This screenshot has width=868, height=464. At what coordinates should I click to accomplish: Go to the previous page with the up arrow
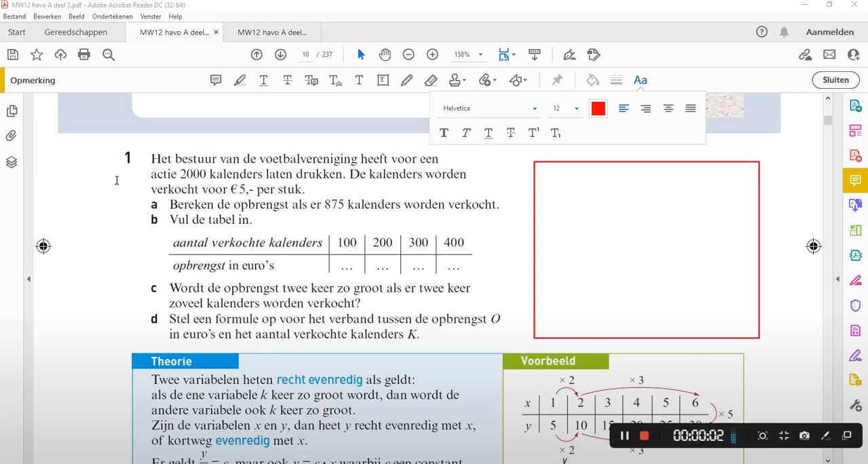coord(257,55)
